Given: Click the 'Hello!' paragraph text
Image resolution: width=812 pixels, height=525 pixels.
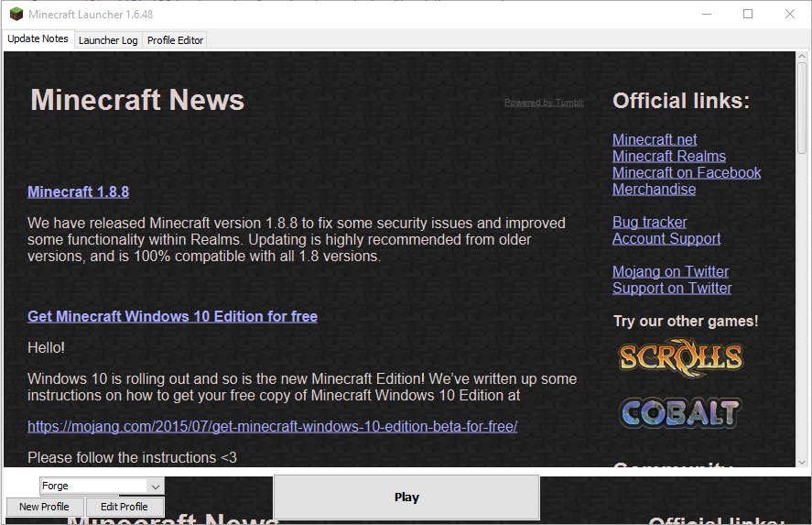Looking at the screenshot, I should (x=46, y=348).
